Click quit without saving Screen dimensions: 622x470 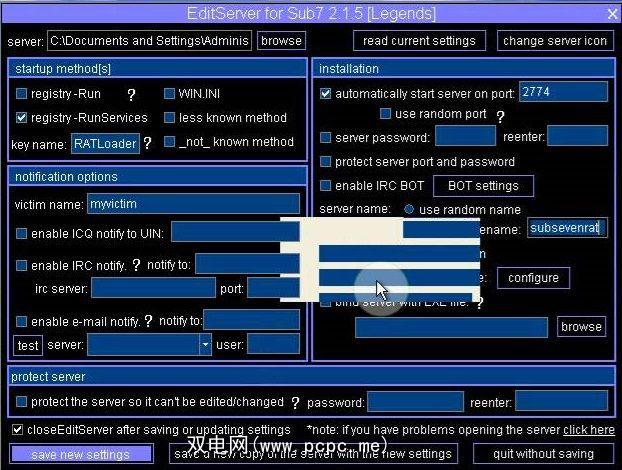click(543, 454)
